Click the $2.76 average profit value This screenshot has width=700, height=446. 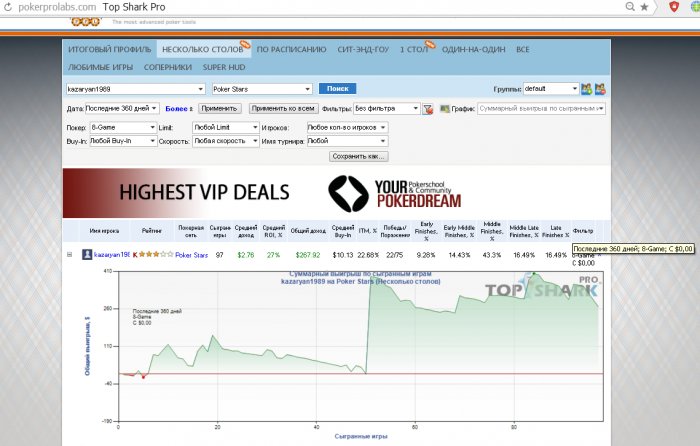pyautogui.click(x=246, y=255)
